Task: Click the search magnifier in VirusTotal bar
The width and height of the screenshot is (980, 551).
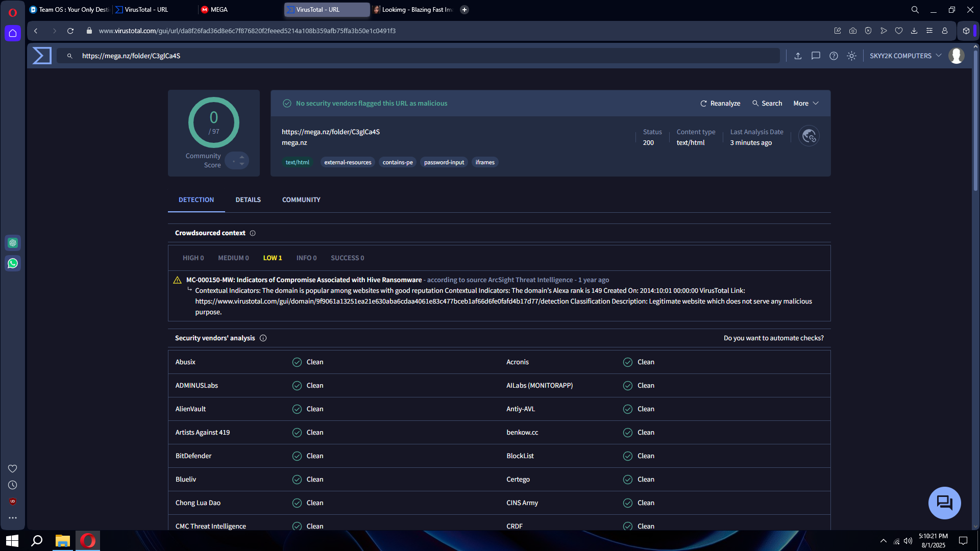Action: pos(70,56)
